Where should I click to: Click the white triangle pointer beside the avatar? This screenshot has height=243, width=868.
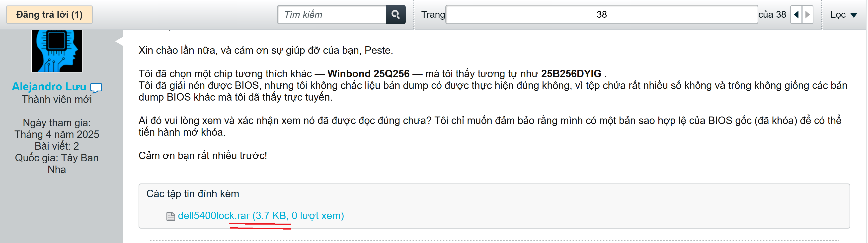(119, 41)
